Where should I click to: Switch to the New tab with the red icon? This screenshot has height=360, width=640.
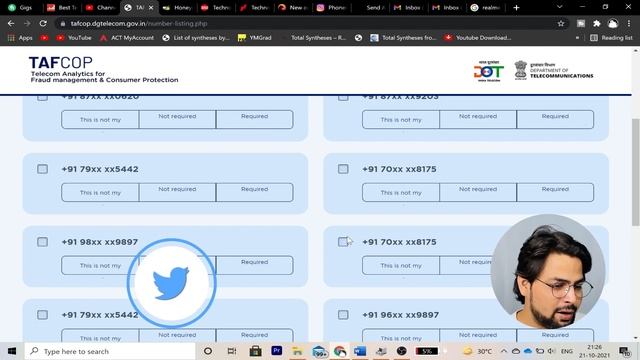pyautogui.click(x=293, y=7)
